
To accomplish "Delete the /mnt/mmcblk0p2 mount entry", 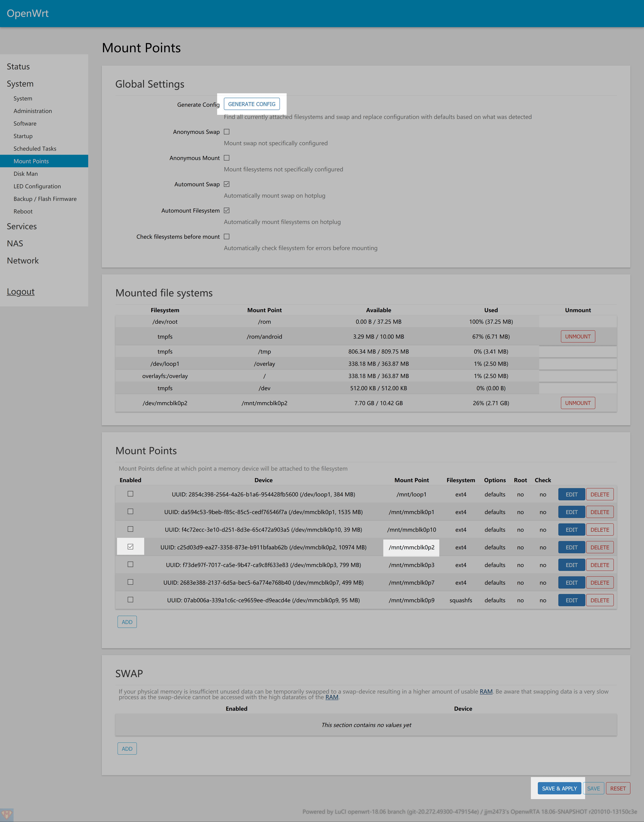I will (599, 547).
